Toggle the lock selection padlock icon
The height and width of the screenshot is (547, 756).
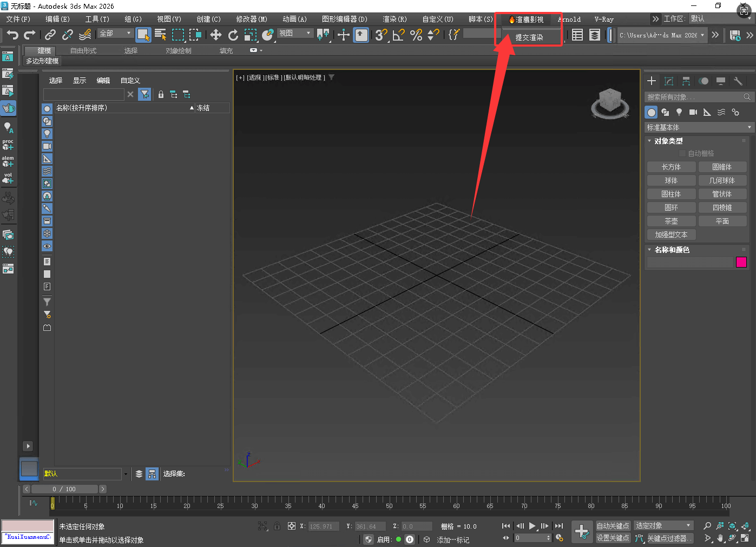(277, 526)
